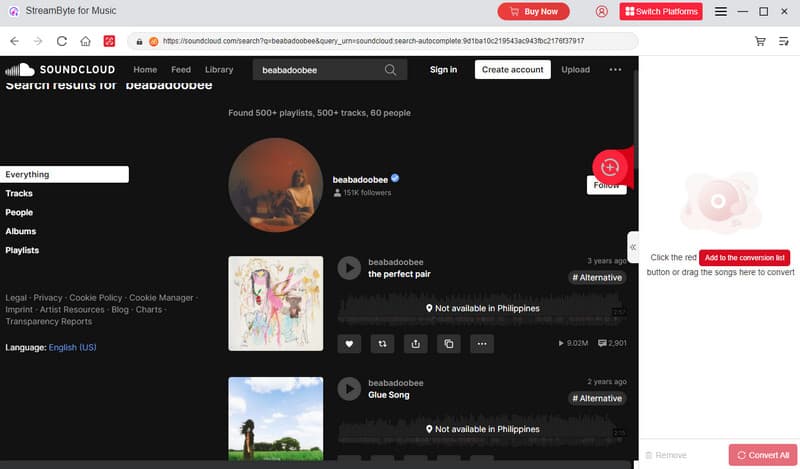Image resolution: width=800 pixels, height=469 pixels.
Task: Open the Glue Song track title
Action: point(389,395)
